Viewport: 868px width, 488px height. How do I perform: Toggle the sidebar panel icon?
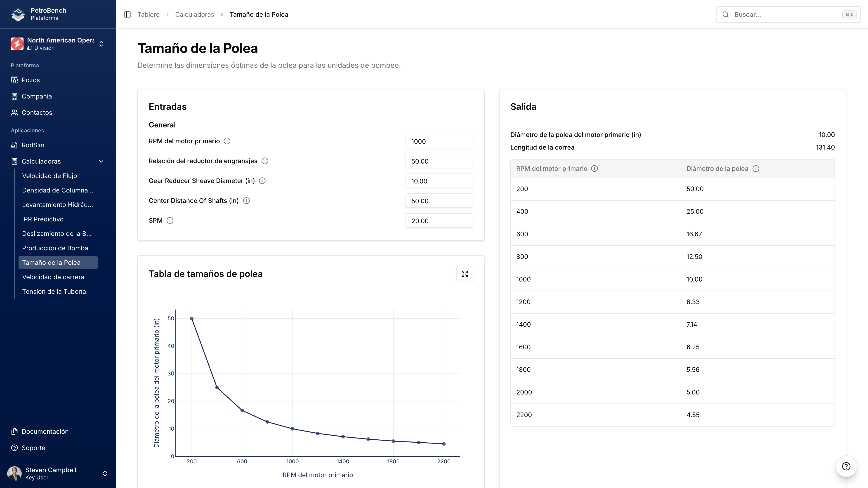[127, 14]
